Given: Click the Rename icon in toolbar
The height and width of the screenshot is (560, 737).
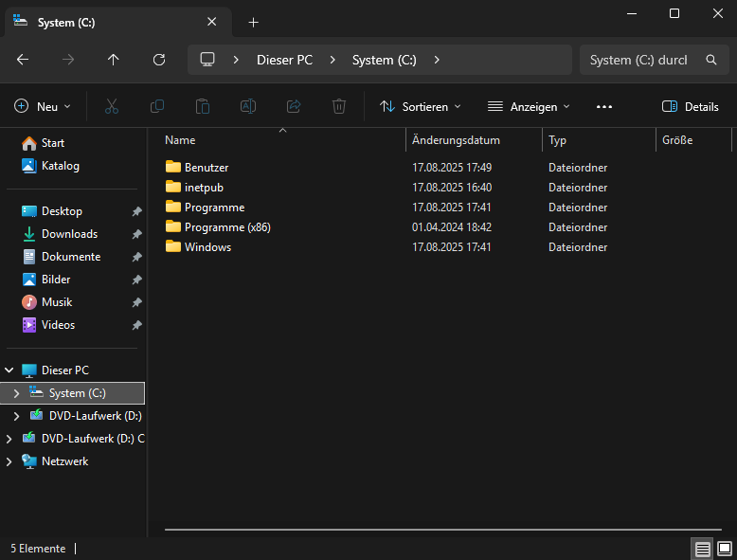Looking at the screenshot, I should coord(248,107).
